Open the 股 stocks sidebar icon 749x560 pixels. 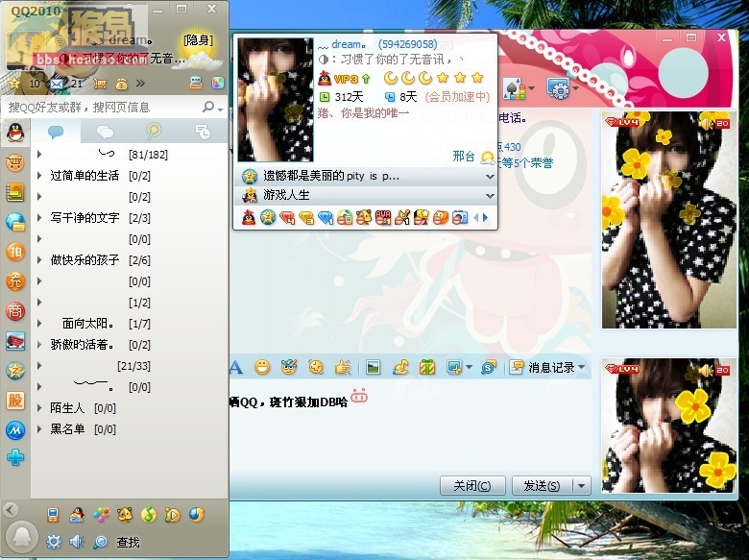pos(15,401)
